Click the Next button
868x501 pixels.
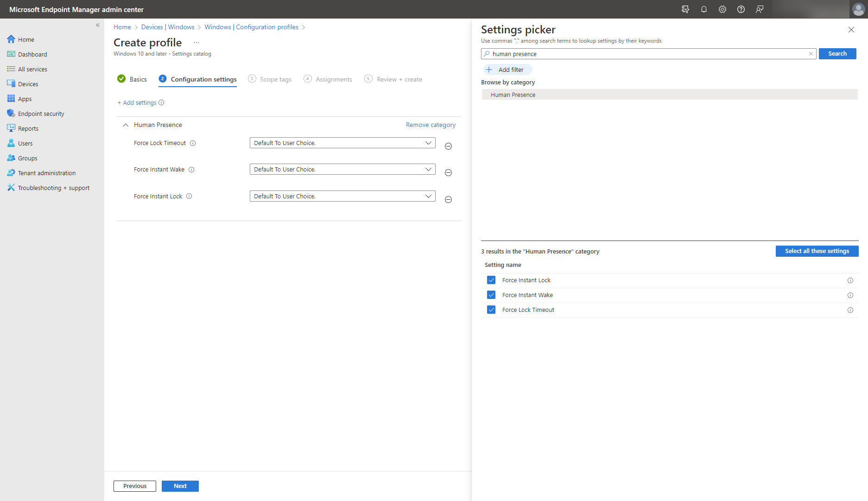(x=180, y=486)
